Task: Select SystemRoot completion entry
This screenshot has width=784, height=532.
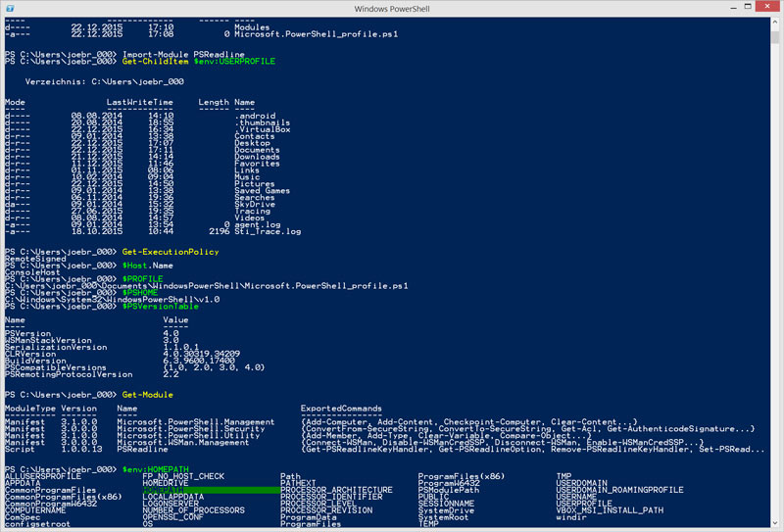Action: 444,517
